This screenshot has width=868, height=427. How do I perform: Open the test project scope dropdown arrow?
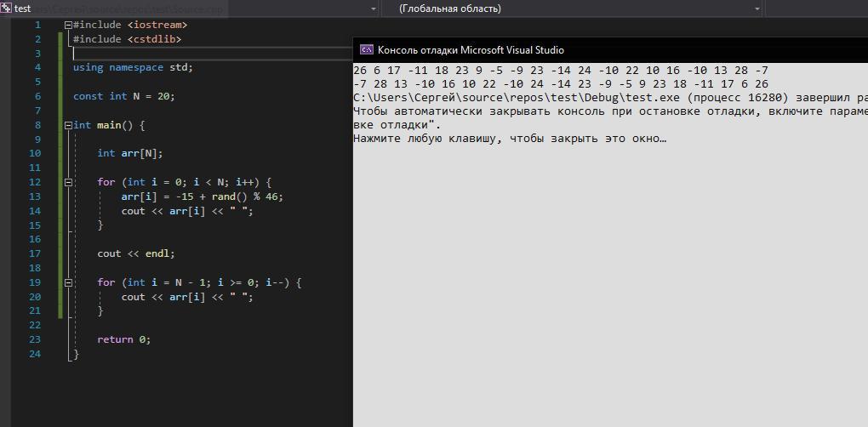(372, 9)
